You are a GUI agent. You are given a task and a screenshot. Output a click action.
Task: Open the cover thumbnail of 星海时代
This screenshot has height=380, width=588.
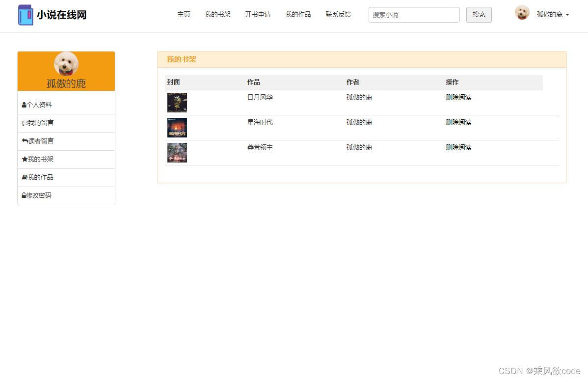(177, 128)
